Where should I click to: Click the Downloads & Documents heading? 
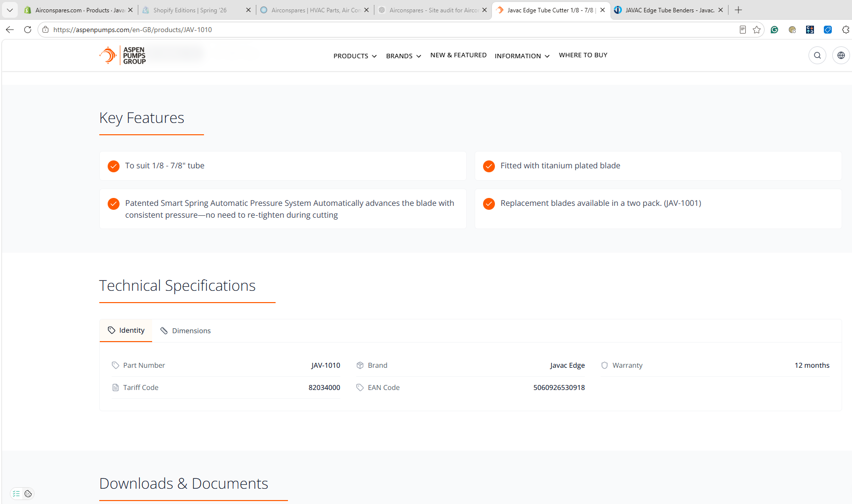tap(184, 484)
